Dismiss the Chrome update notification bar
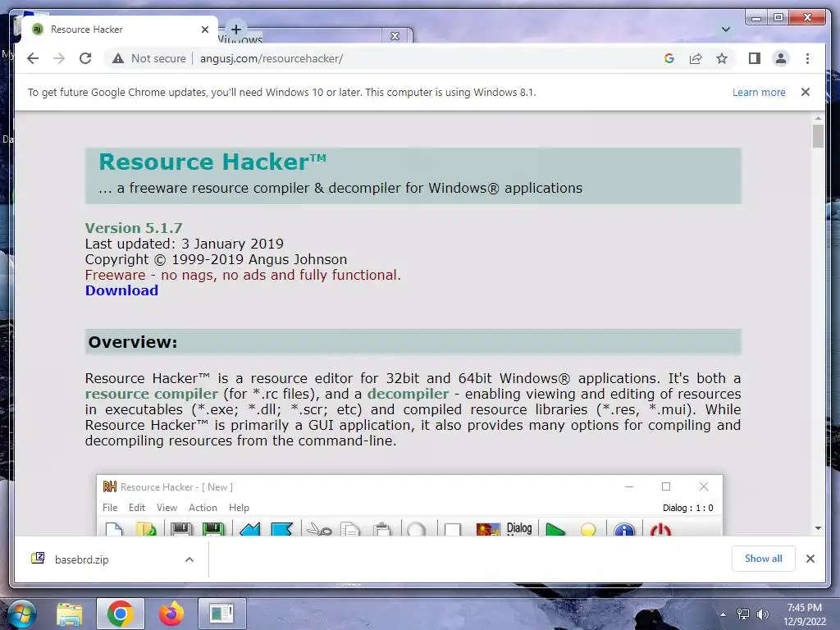The height and width of the screenshot is (630, 840). (806, 92)
